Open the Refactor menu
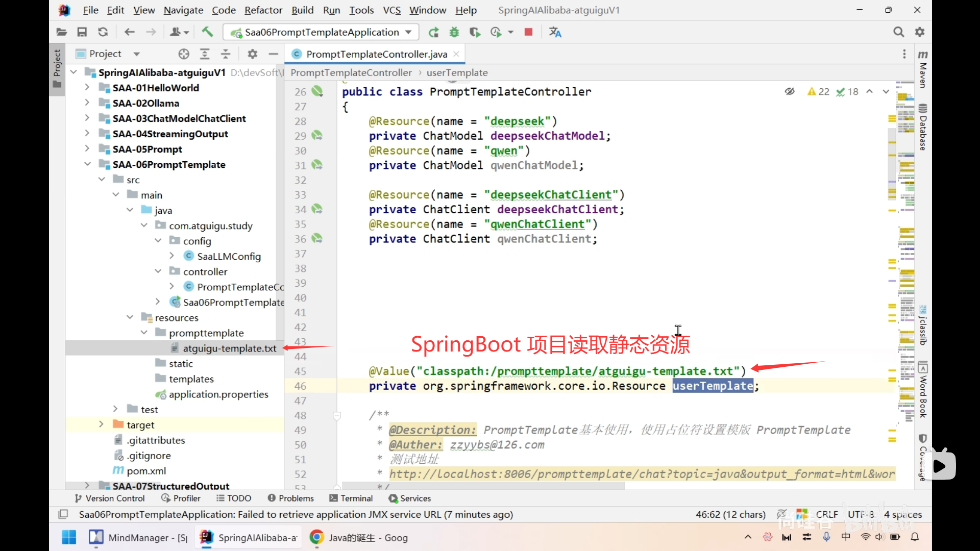Viewport: 980px width, 551px height. (x=263, y=10)
